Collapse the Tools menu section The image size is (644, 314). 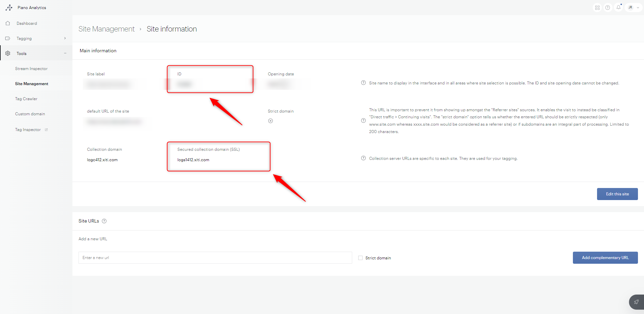pos(65,54)
